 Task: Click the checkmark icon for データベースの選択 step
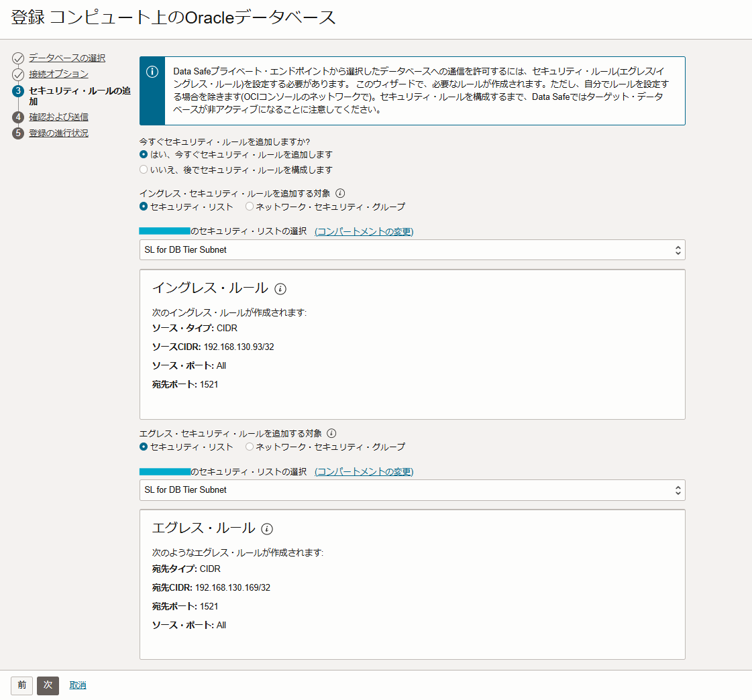point(19,58)
